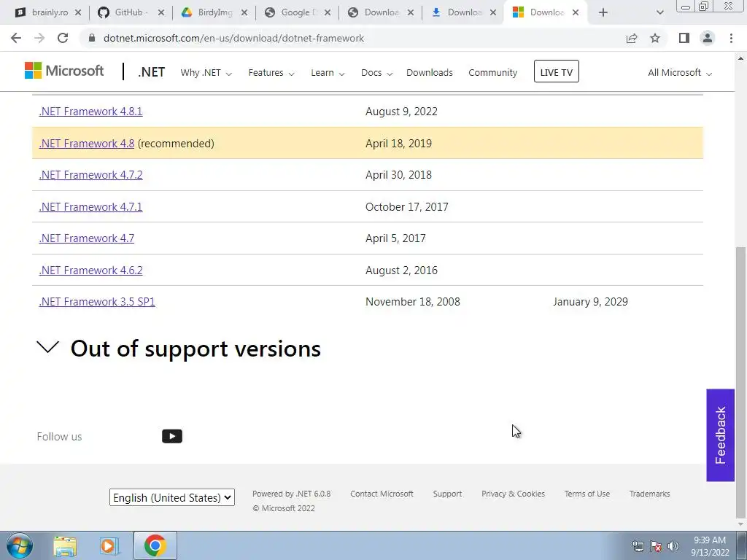This screenshot has width=747, height=560.
Task: Switch to the GitHub tab
Action: (x=126, y=12)
